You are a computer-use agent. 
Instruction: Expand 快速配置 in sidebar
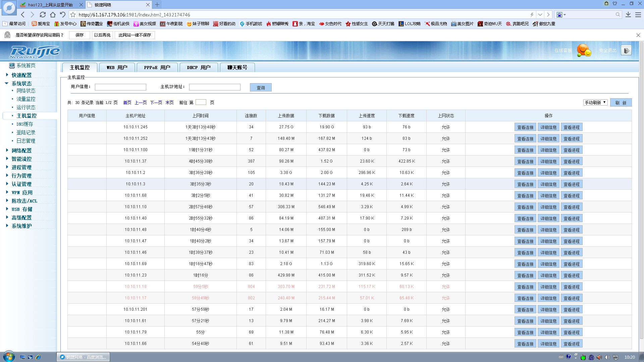pos(21,75)
